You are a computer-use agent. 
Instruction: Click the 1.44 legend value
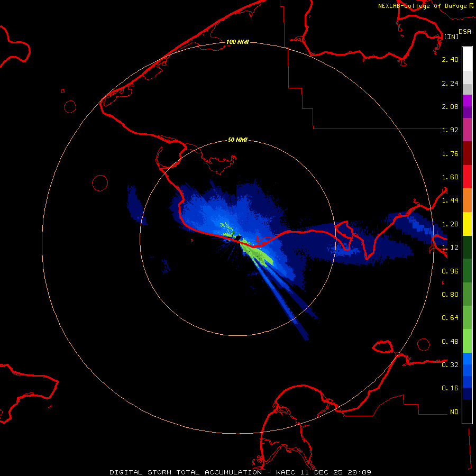click(x=450, y=200)
